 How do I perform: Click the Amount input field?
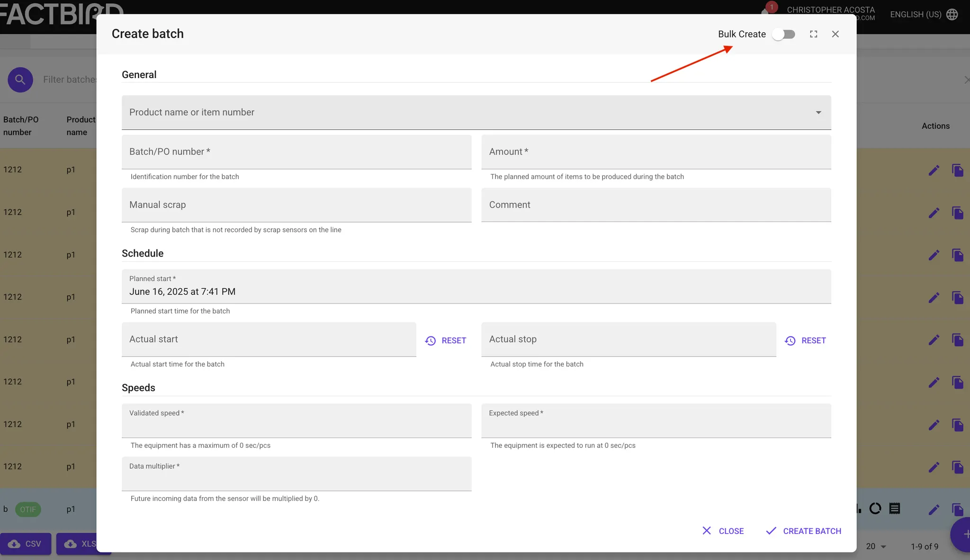tap(656, 152)
